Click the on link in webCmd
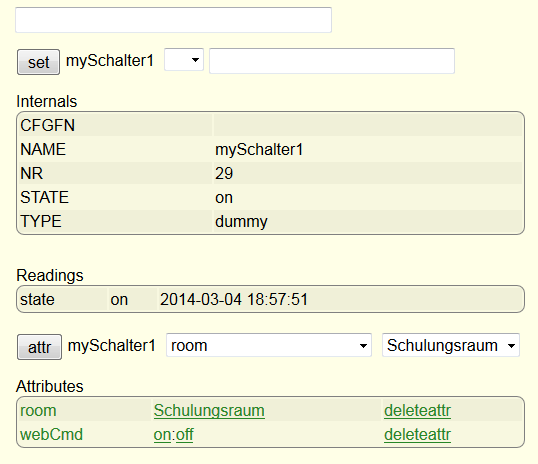 (x=162, y=435)
